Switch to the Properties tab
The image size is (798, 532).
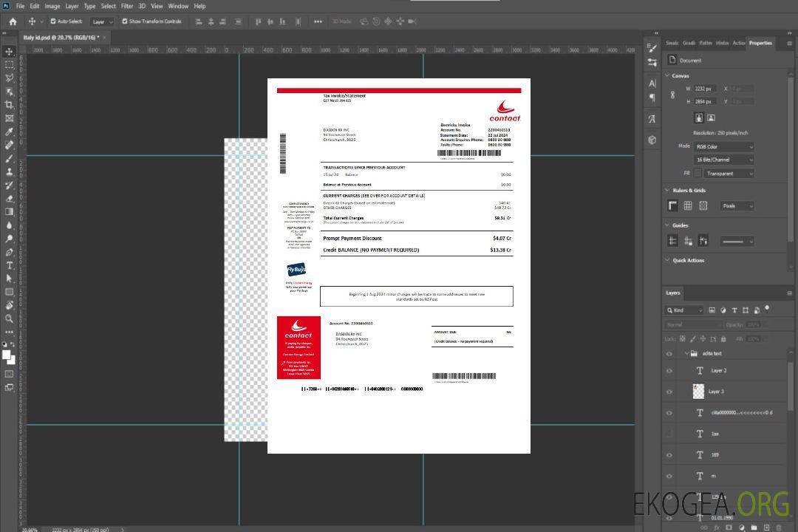point(760,43)
